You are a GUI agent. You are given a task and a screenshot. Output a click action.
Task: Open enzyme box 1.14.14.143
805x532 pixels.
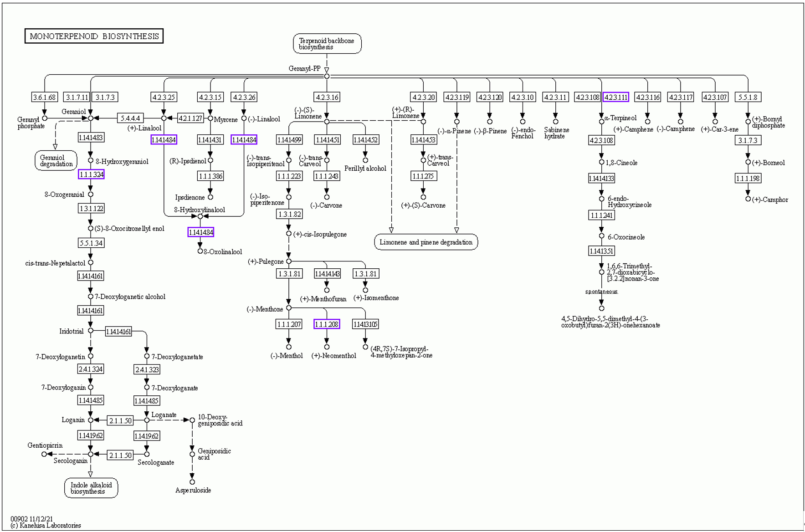tap(327, 274)
